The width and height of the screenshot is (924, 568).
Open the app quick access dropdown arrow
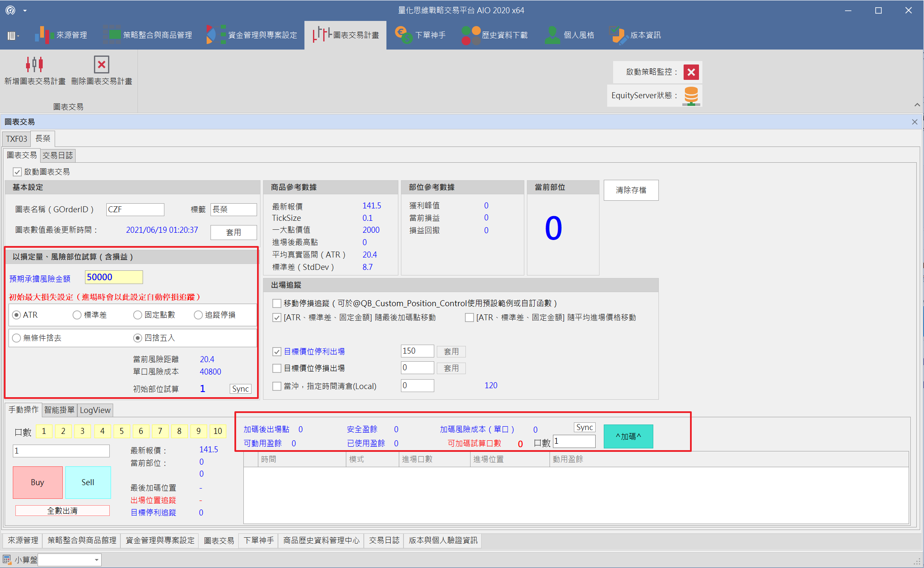(x=25, y=11)
